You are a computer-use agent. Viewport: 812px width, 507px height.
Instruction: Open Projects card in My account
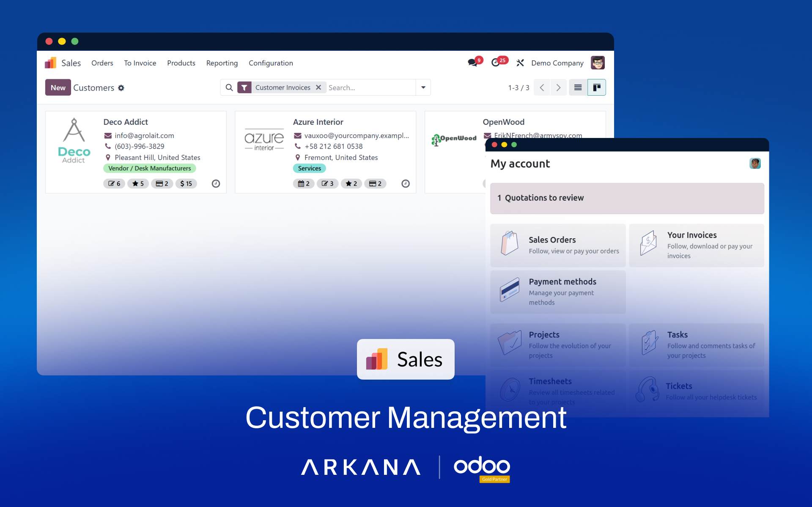pyautogui.click(x=558, y=345)
